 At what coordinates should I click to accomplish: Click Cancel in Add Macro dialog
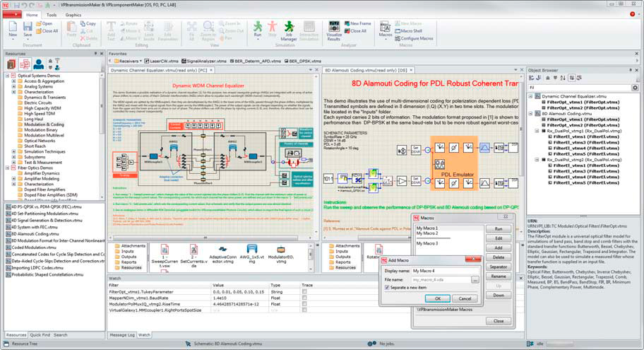[465, 298]
